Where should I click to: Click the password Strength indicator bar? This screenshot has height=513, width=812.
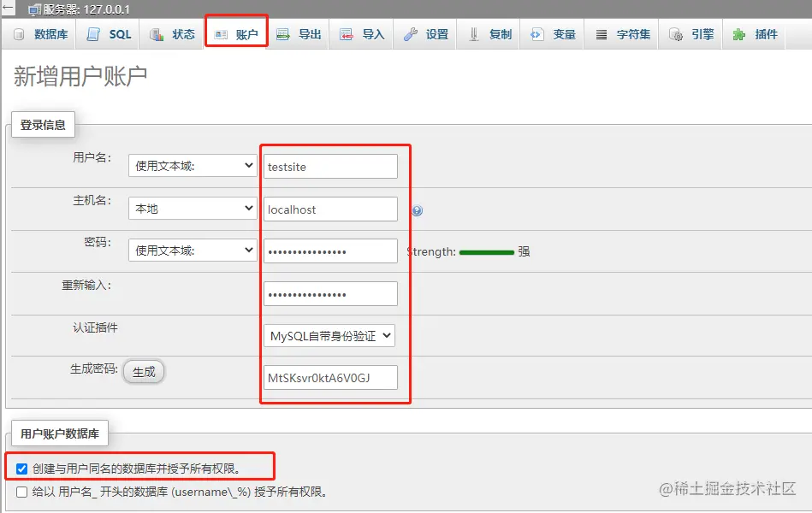click(x=486, y=251)
